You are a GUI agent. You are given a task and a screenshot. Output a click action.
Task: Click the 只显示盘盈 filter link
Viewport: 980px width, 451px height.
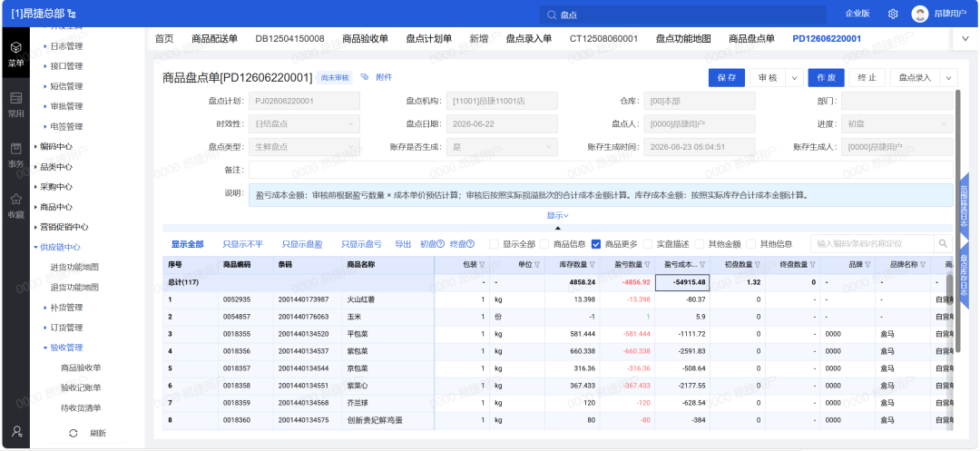(x=302, y=244)
